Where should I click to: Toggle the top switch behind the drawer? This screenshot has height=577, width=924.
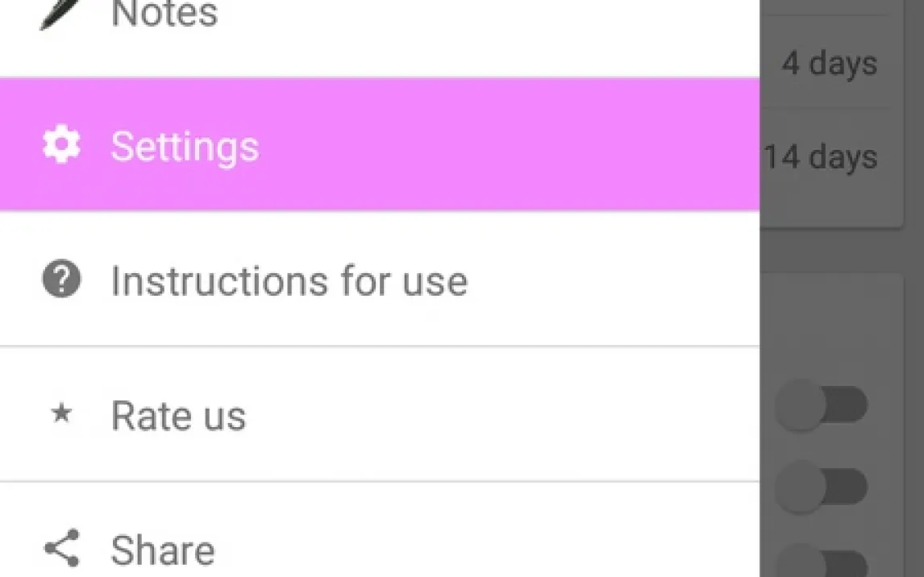pyautogui.click(x=822, y=406)
